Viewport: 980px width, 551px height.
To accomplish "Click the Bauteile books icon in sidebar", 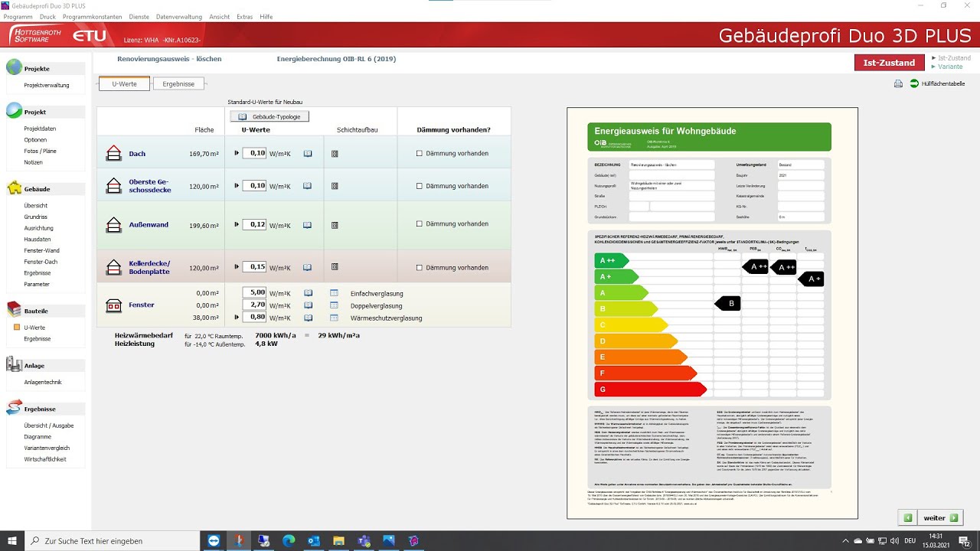I will [14, 309].
